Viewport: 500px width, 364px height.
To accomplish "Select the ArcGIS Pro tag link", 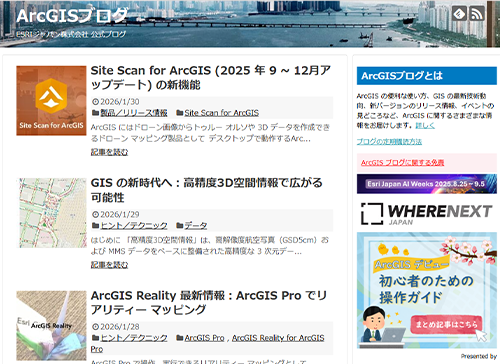I will coord(204,338).
